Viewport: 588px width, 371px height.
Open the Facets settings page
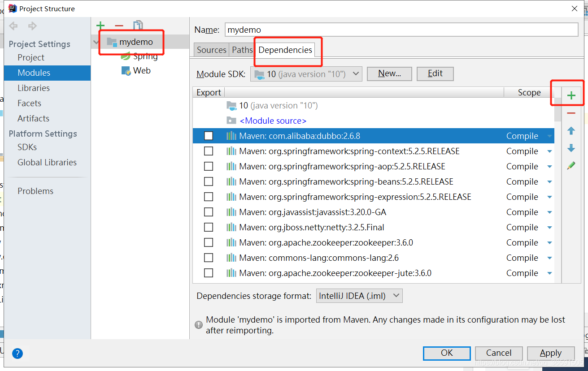point(30,103)
